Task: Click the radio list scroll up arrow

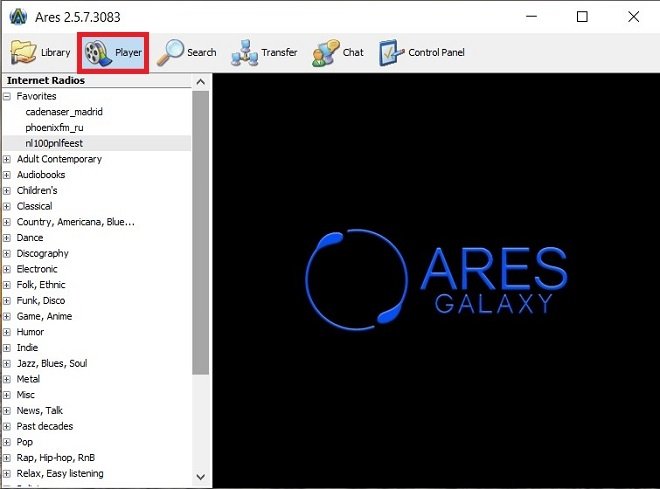Action: click(201, 82)
